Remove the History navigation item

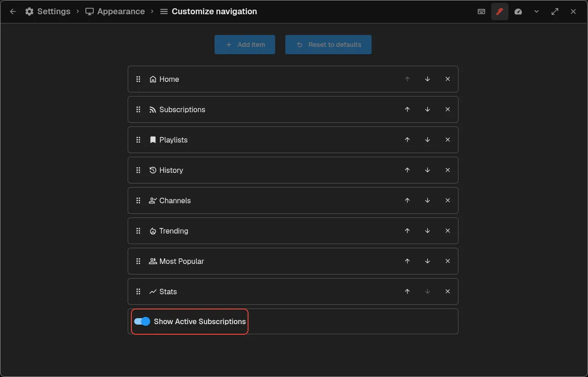point(448,170)
